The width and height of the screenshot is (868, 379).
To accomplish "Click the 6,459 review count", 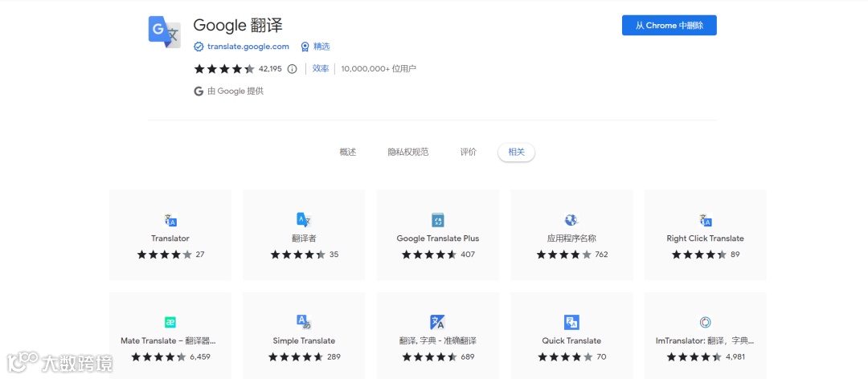I will (200, 357).
